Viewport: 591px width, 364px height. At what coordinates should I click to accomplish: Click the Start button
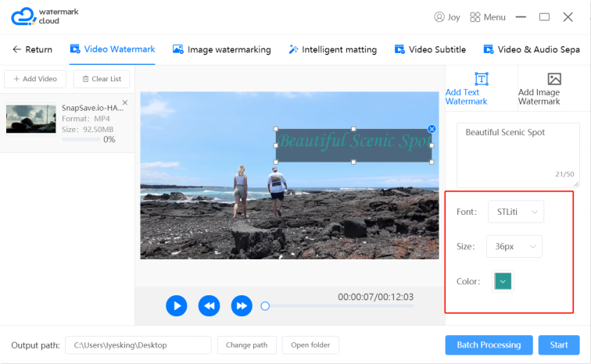(x=559, y=344)
